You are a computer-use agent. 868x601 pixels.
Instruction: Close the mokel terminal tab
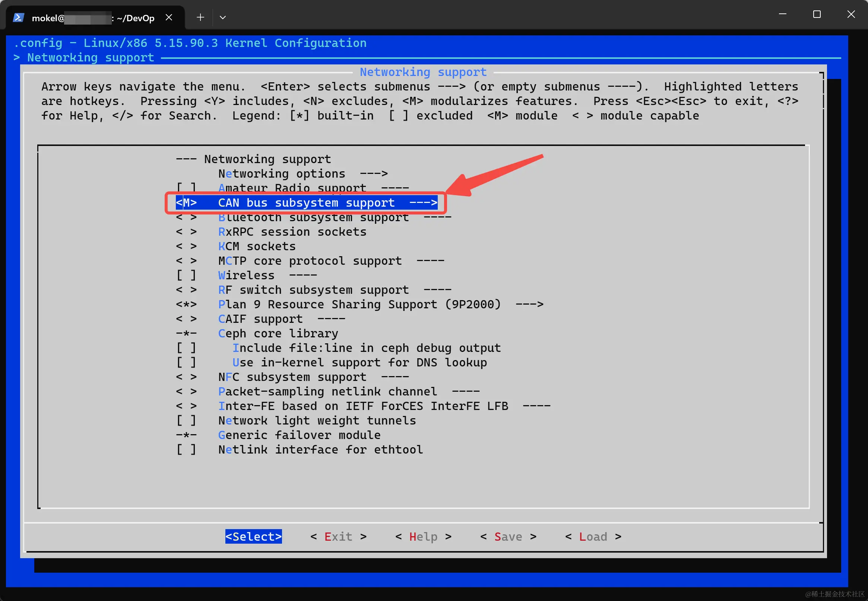click(169, 18)
